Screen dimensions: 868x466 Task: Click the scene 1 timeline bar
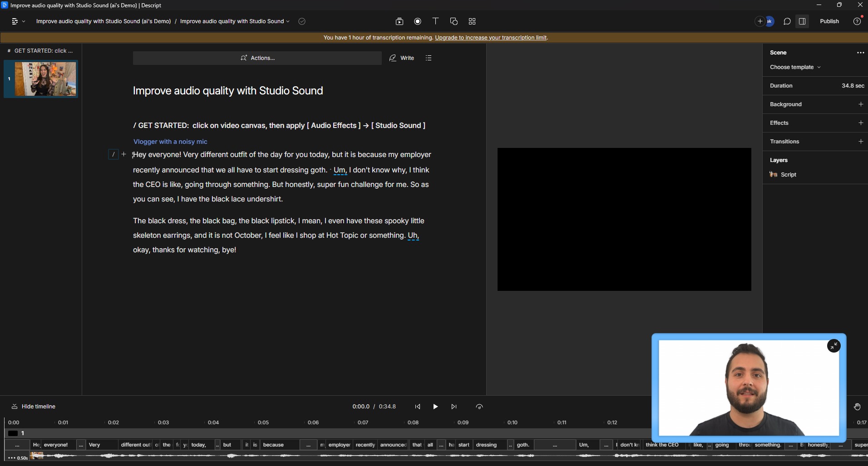pyautogui.click(x=327, y=433)
